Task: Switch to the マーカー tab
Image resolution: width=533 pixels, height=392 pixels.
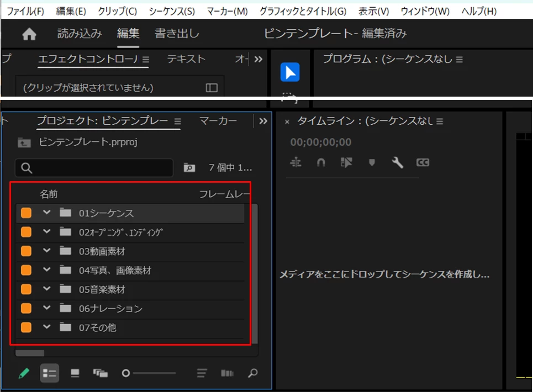Action: tap(218, 121)
